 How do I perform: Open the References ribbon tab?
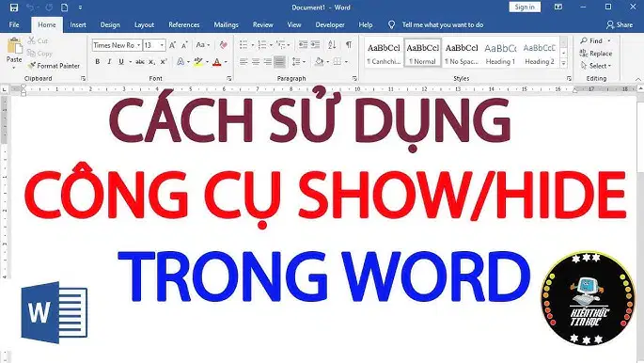pyautogui.click(x=183, y=24)
